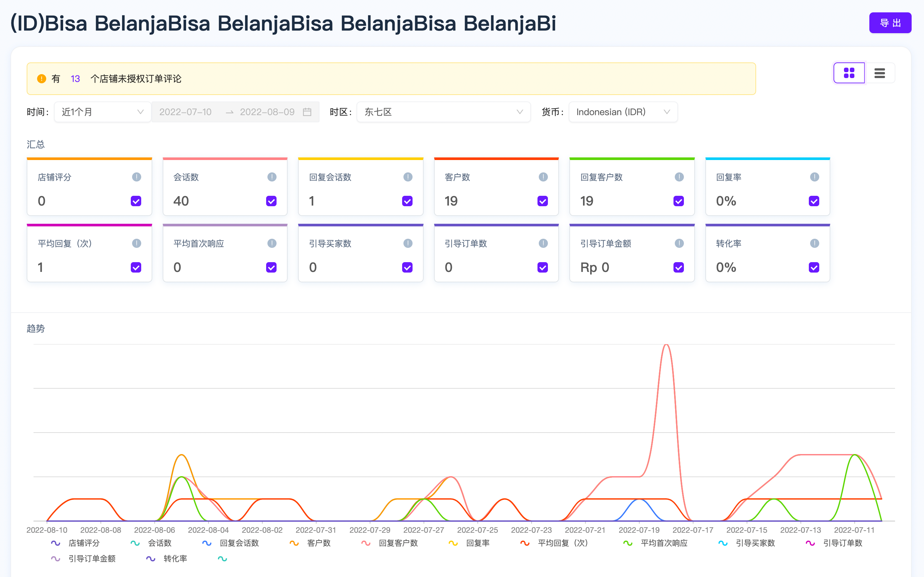Open the calendar icon in the date range
This screenshot has height=577, width=924.
(307, 112)
